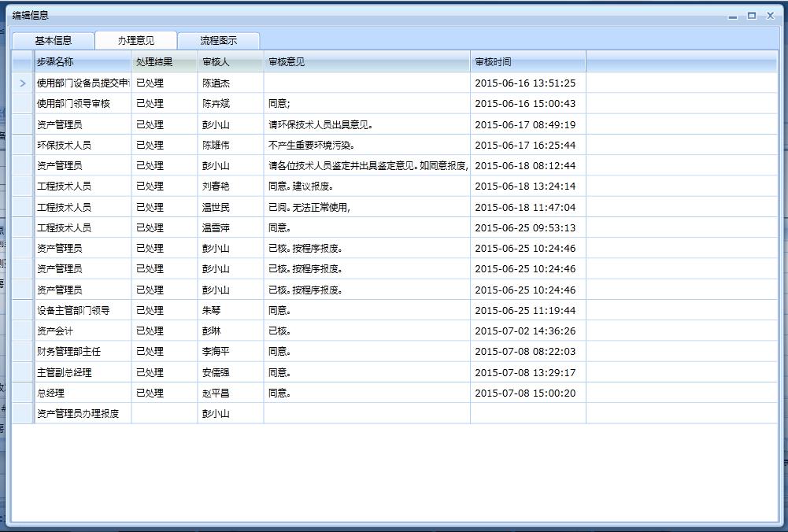The width and height of the screenshot is (788, 532).
Task: Select the 办理意见 tab
Action: [135, 40]
